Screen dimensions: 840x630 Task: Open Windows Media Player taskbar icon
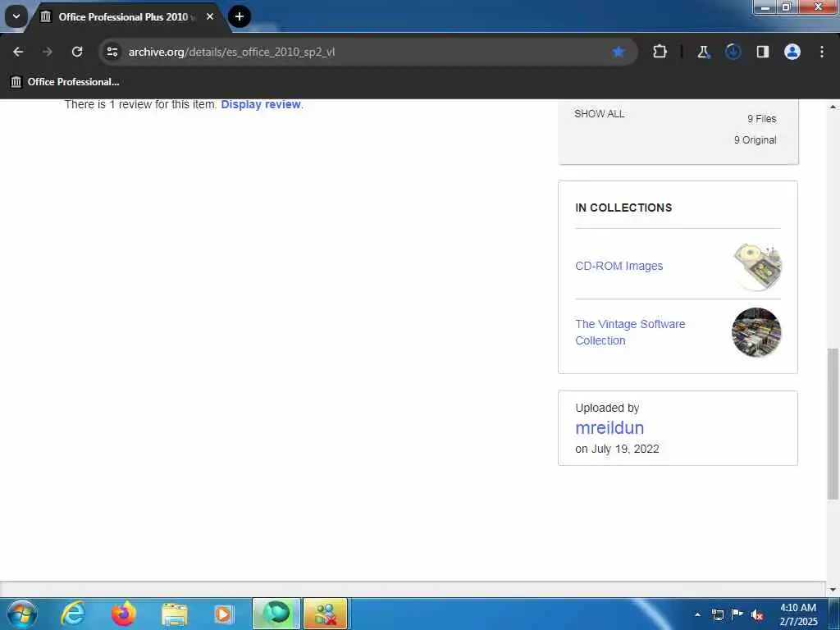(224, 614)
